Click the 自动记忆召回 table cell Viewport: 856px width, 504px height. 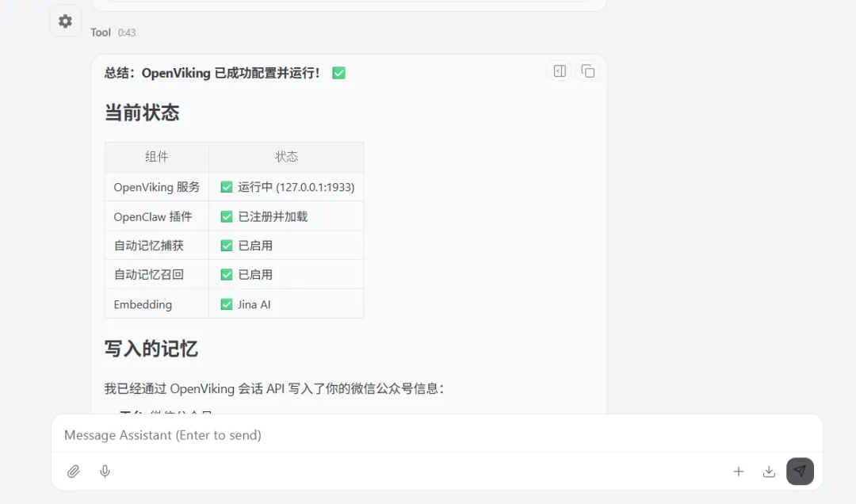157,275
